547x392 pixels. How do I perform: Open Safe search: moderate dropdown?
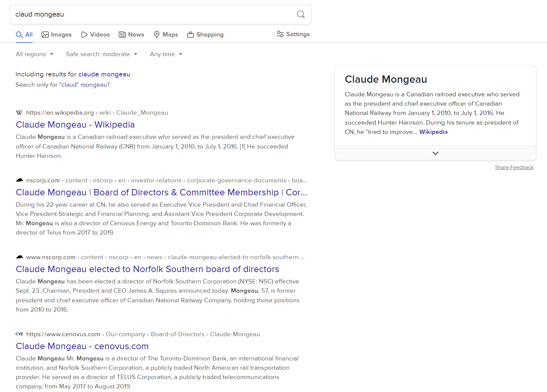[x=102, y=54]
